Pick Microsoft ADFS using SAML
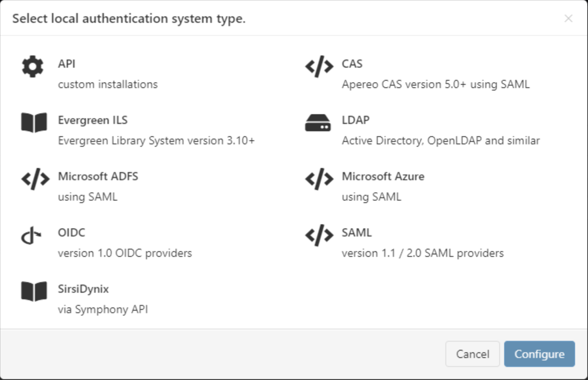 pos(98,186)
